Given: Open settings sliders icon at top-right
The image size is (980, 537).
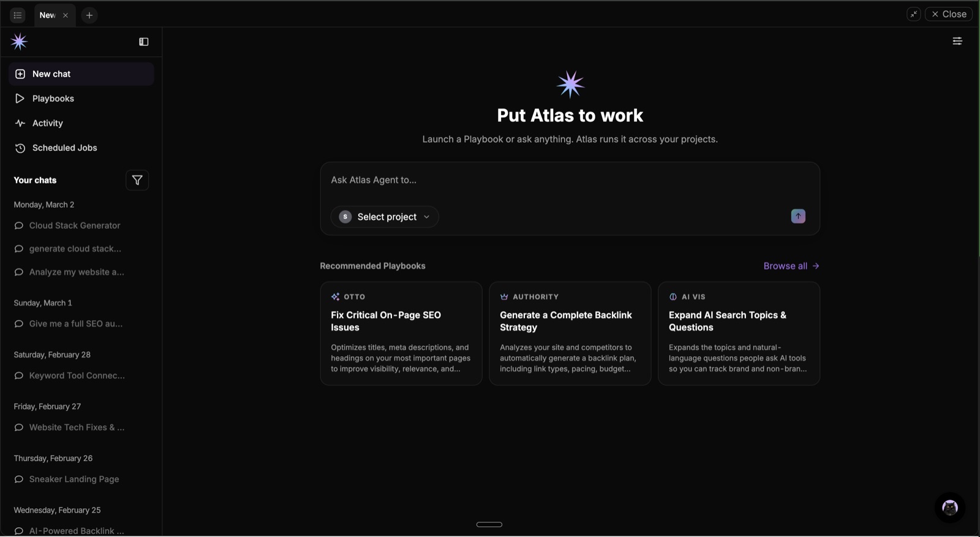Looking at the screenshot, I should [x=957, y=41].
